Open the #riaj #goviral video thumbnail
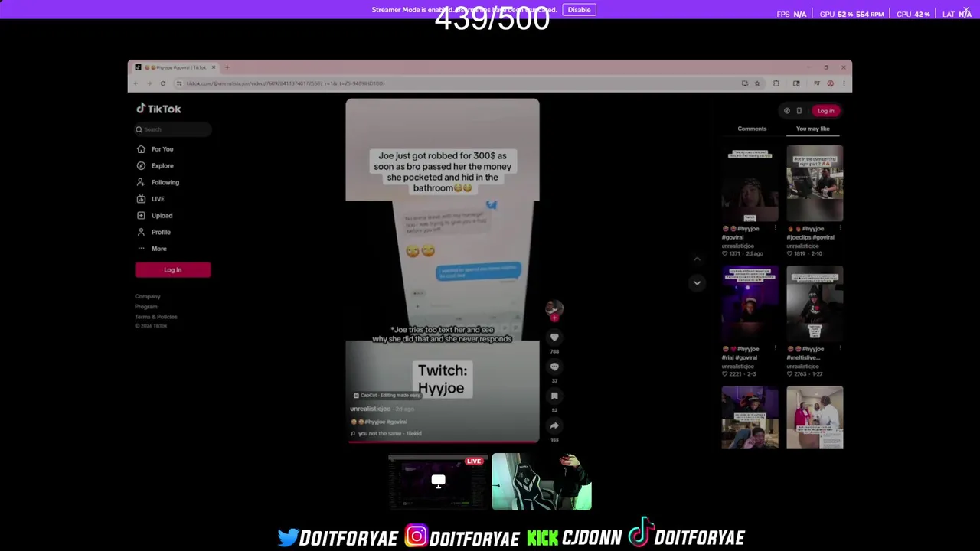 click(x=750, y=303)
